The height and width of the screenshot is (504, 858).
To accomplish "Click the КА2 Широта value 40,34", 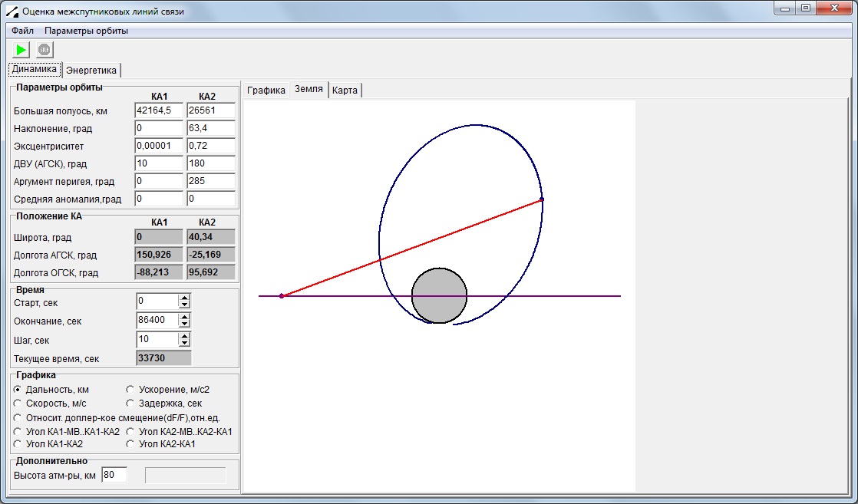I will coord(211,237).
